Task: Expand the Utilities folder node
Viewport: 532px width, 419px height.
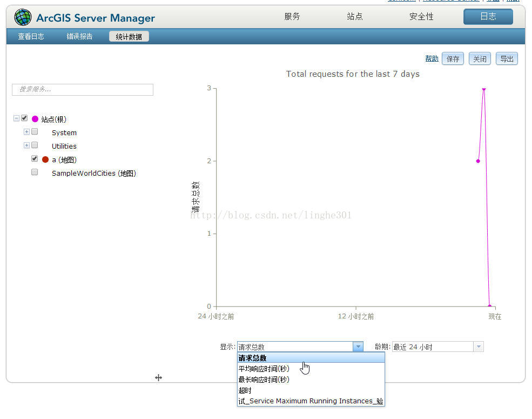Action: pyautogui.click(x=26, y=145)
